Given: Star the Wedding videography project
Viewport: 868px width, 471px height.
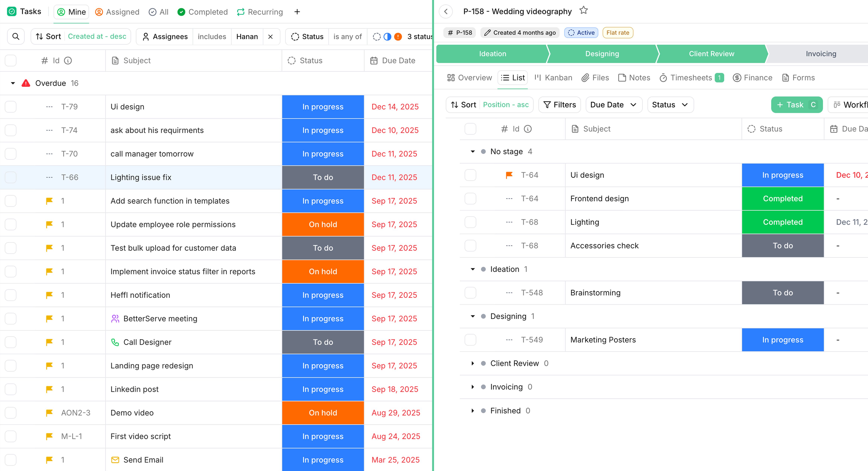Looking at the screenshot, I should coord(583,11).
